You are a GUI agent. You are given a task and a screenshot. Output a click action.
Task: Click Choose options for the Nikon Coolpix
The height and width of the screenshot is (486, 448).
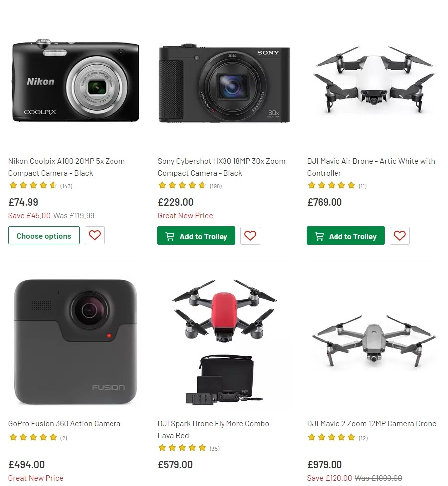pos(44,236)
